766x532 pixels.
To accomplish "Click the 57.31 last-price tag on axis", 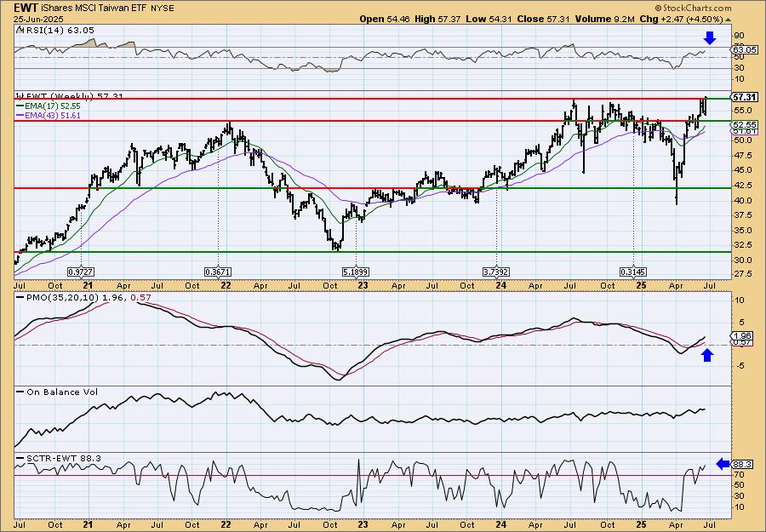I will click(745, 97).
